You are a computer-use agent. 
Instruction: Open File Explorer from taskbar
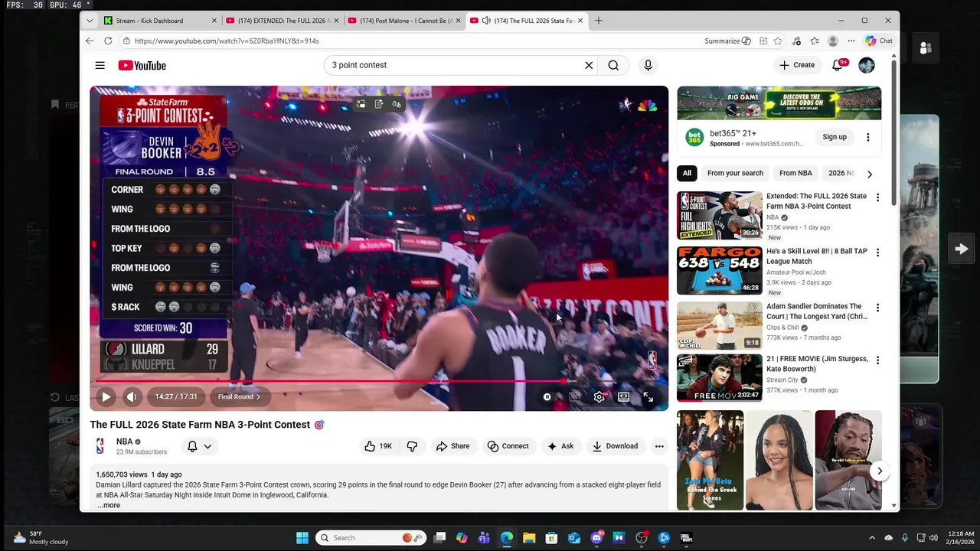click(529, 538)
